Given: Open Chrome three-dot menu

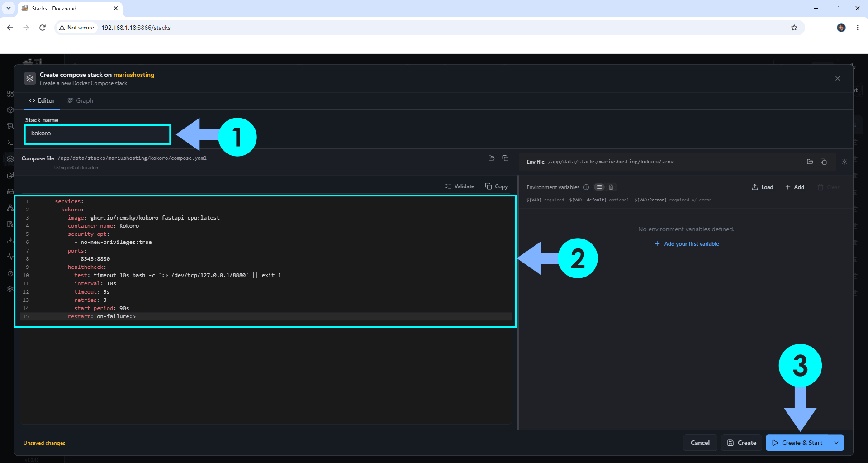Looking at the screenshot, I should (x=858, y=28).
